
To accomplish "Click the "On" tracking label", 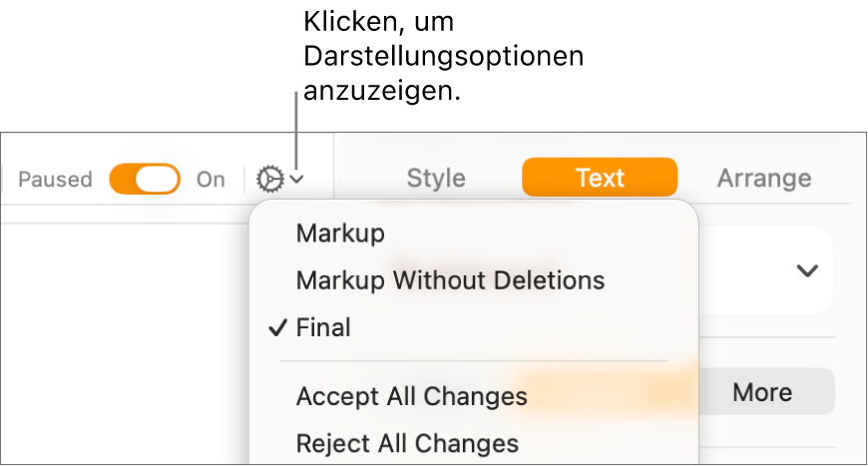I will [211, 180].
